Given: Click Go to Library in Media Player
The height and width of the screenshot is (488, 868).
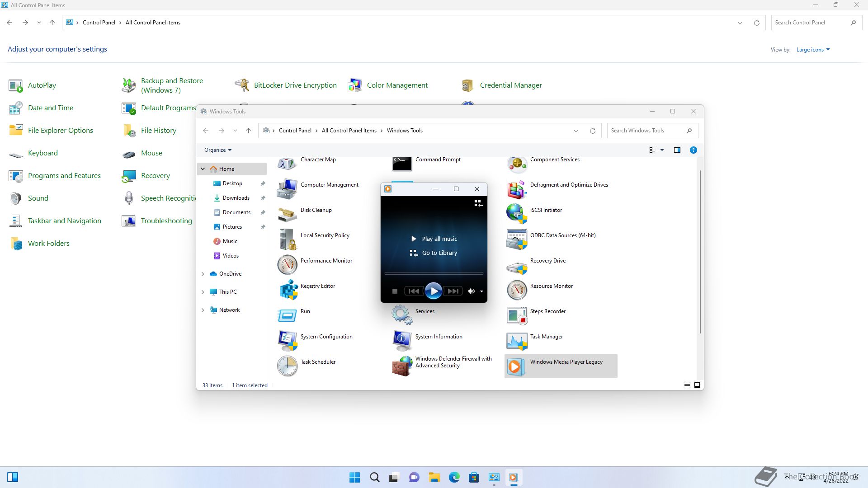Looking at the screenshot, I should (x=434, y=253).
